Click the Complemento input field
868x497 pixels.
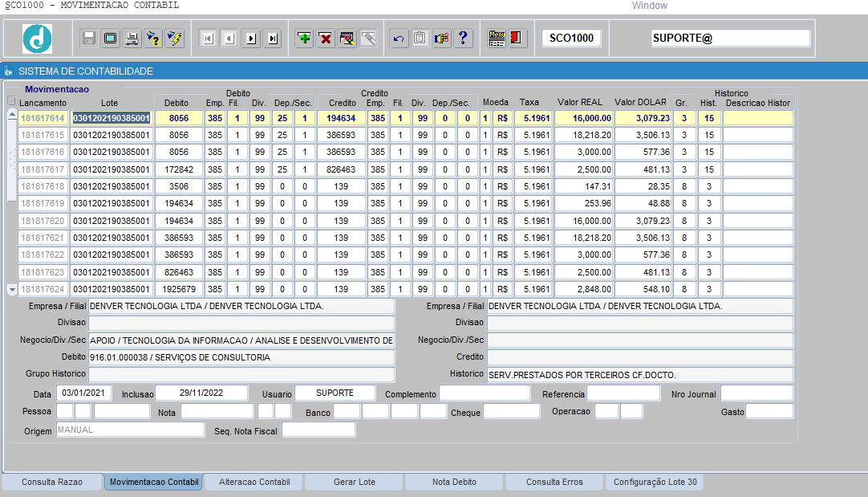485,393
